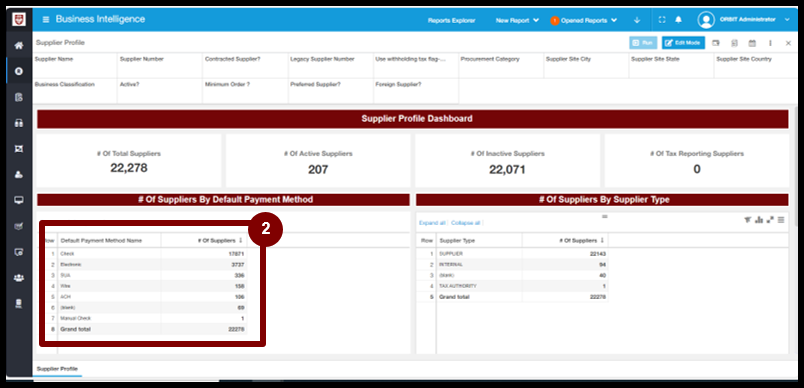Viewport: 804px width, 388px height.
Task: Click the chart icon above Supplier Type table
Action: pyautogui.click(x=759, y=220)
